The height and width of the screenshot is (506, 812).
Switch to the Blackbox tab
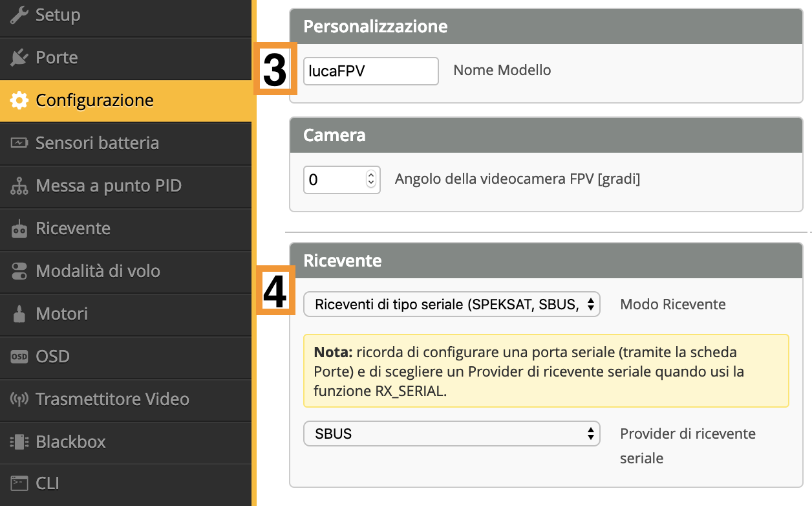point(70,442)
